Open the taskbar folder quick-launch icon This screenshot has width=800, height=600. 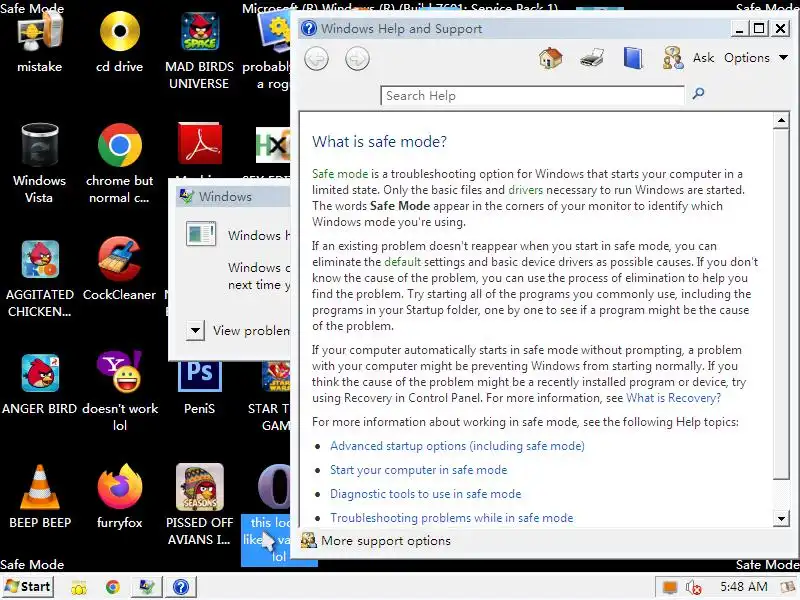pos(79,588)
